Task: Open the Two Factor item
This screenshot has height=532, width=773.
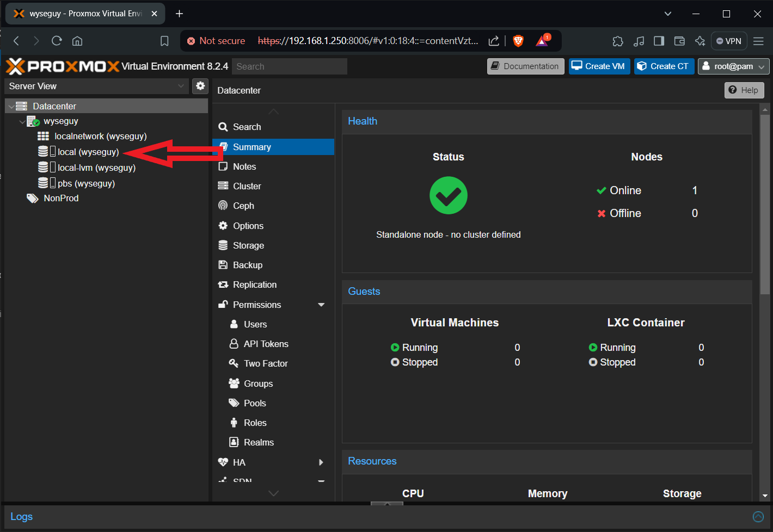Action: coord(273,363)
